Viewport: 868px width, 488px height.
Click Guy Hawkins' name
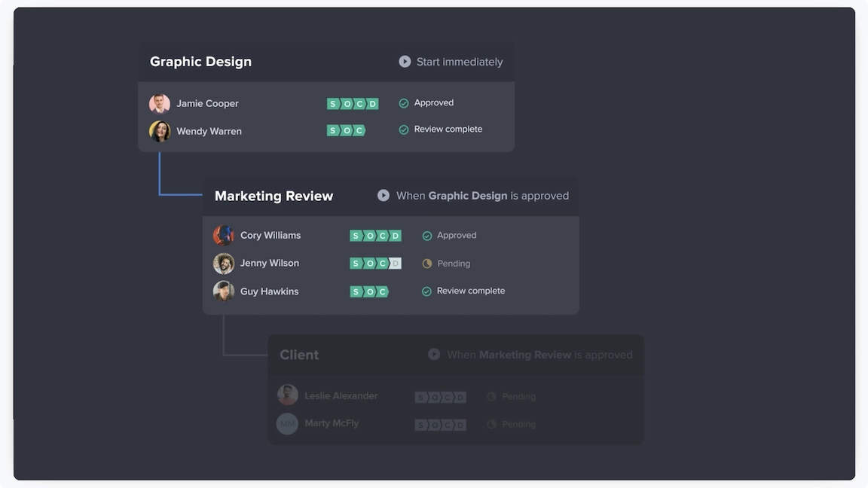pos(269,291)
